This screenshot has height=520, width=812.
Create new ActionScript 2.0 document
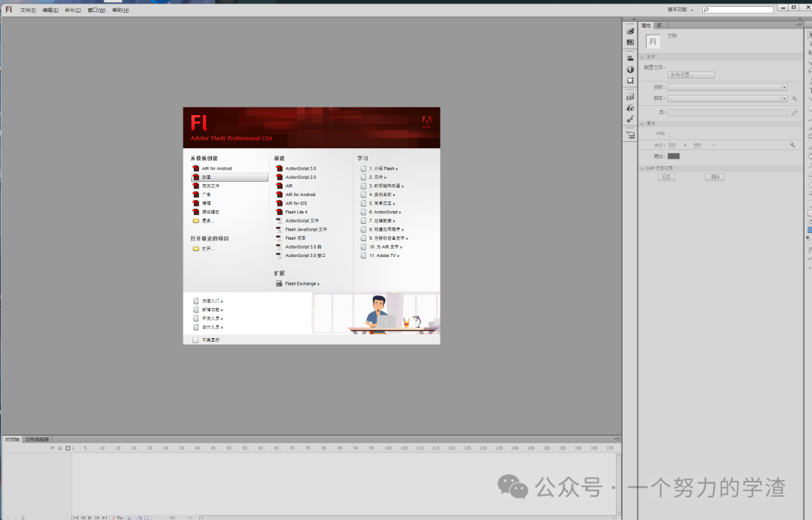click(x=300, y=177)
